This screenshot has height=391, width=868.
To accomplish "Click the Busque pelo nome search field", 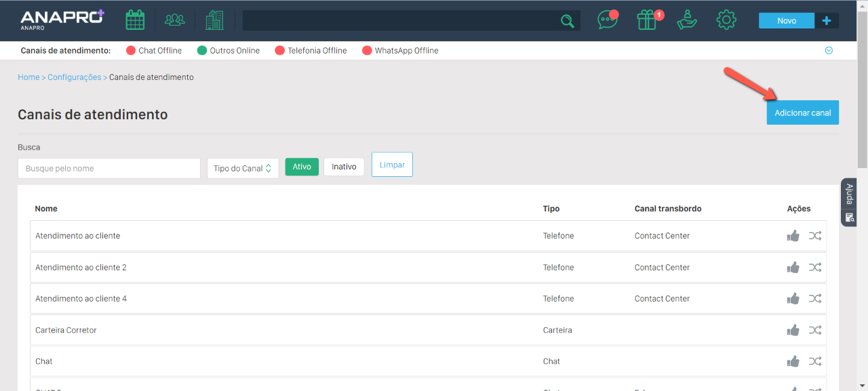I will click(x=109, y=168).
